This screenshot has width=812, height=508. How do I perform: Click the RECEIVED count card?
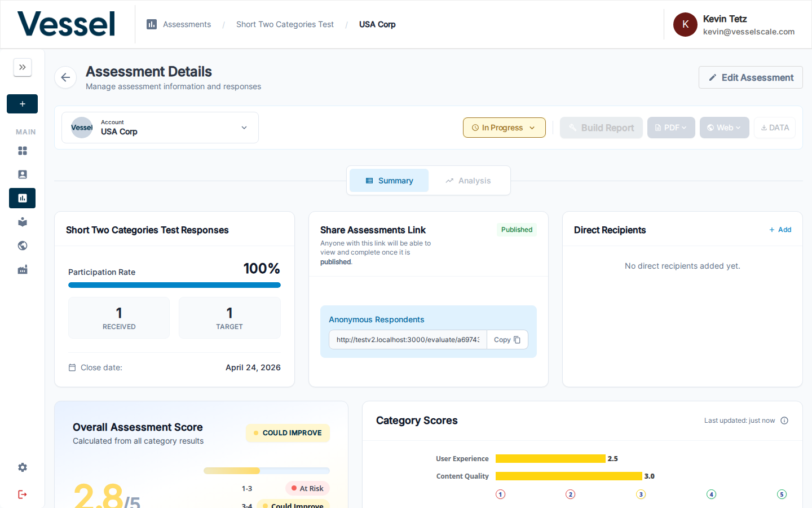click(x=119, y=318)
